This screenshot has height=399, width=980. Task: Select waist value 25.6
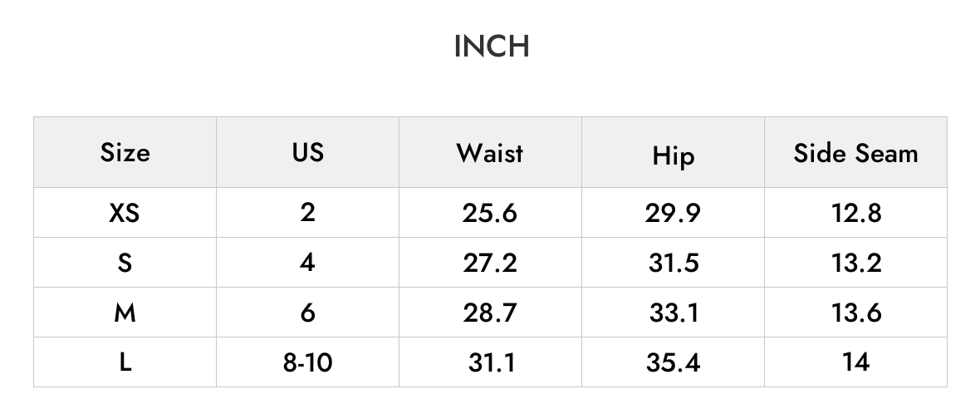pos(490,213)
